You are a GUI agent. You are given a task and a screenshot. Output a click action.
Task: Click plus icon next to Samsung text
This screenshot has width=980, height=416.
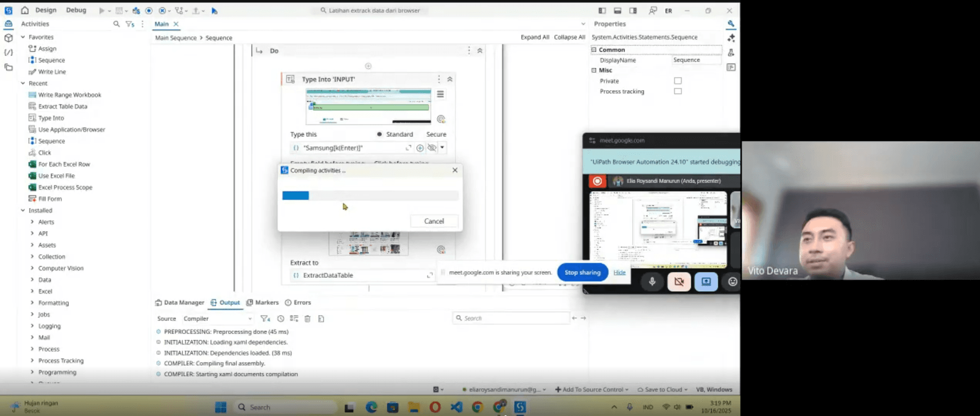(420, 148)
